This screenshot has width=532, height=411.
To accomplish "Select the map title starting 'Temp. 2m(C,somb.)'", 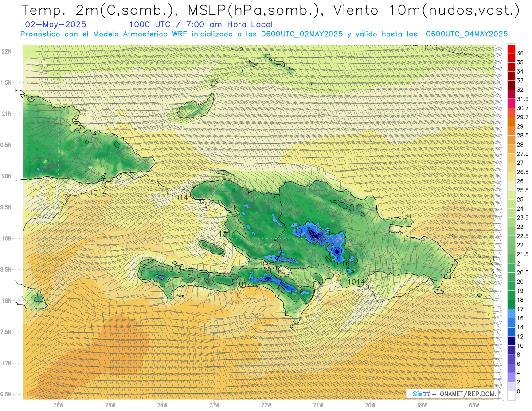I will [270, 11].
